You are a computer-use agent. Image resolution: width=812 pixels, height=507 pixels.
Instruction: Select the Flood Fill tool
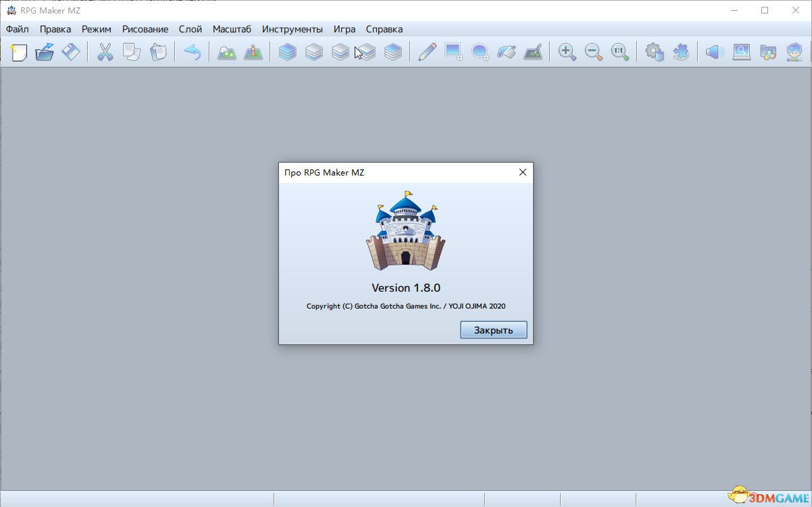click(507, 52)
